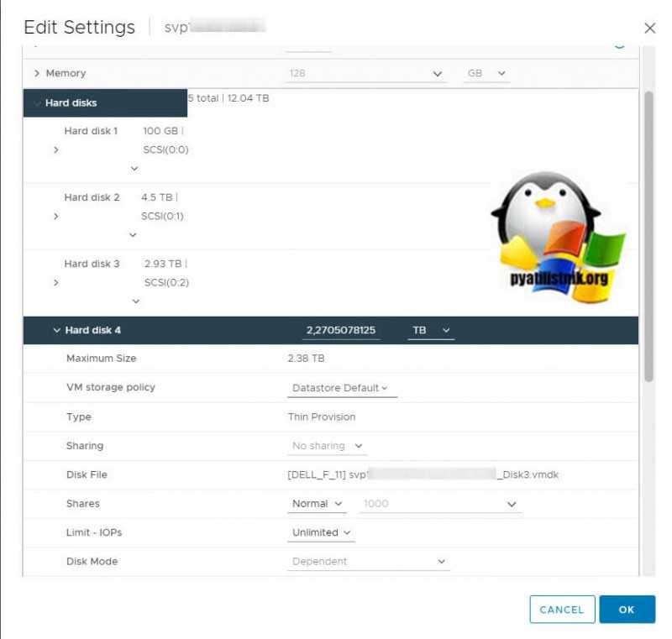This screenshot has width=672, height=639.
Task: Open the No sharing dropdown
Action: click(327, 446)
